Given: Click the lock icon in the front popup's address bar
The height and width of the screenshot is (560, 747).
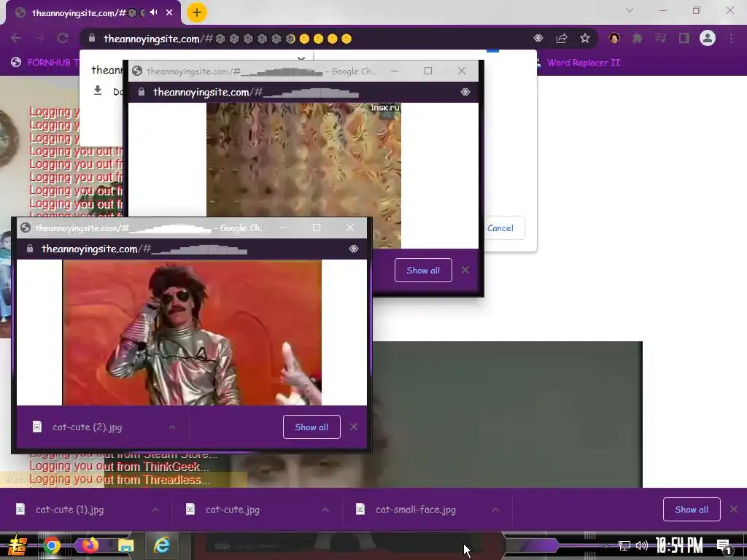Looking at the screenshot, I should coord(29,249).
